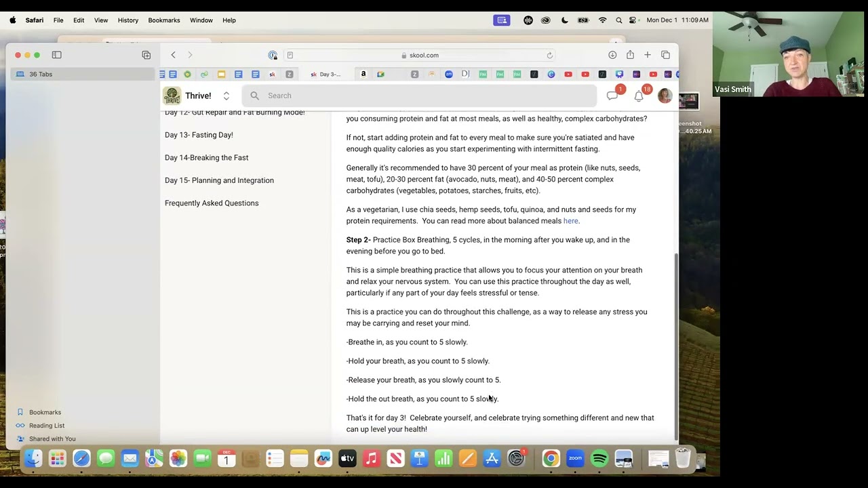Toggle the Safari sidebar
The height and width of the screenshot is (488, 868).
[x=57, y=55]
